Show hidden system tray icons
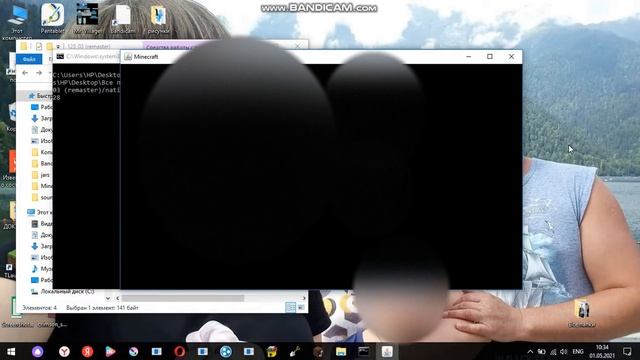This screenshot has width=640, height=360. [530, 351]
